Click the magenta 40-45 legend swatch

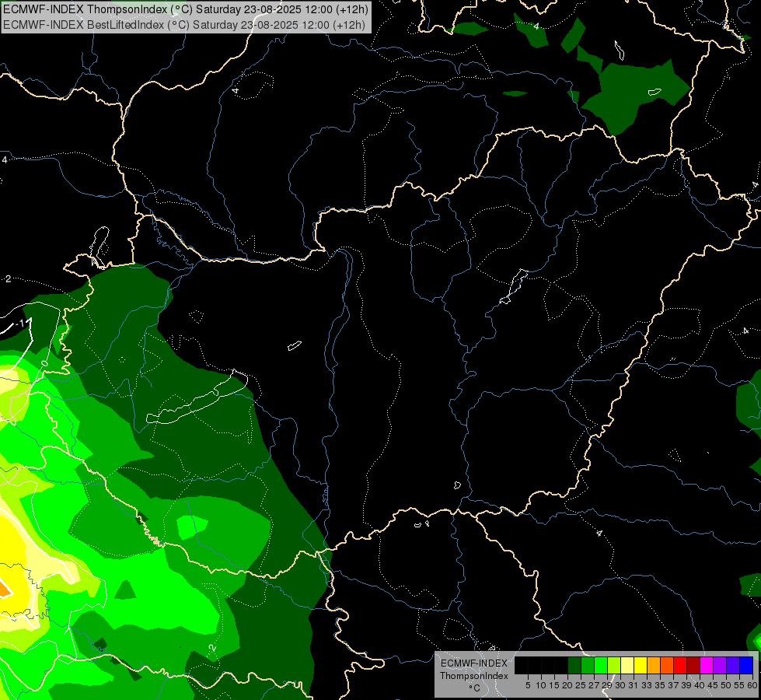[707, 665]
